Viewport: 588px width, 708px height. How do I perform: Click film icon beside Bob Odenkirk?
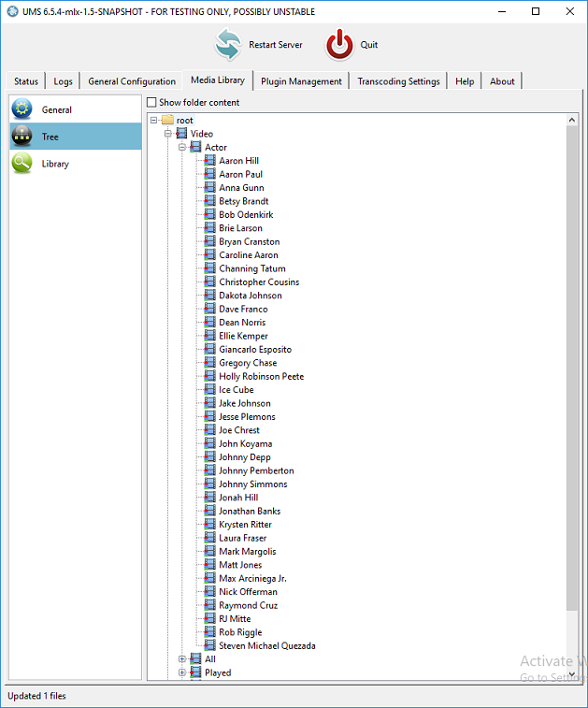click(209, 214)
